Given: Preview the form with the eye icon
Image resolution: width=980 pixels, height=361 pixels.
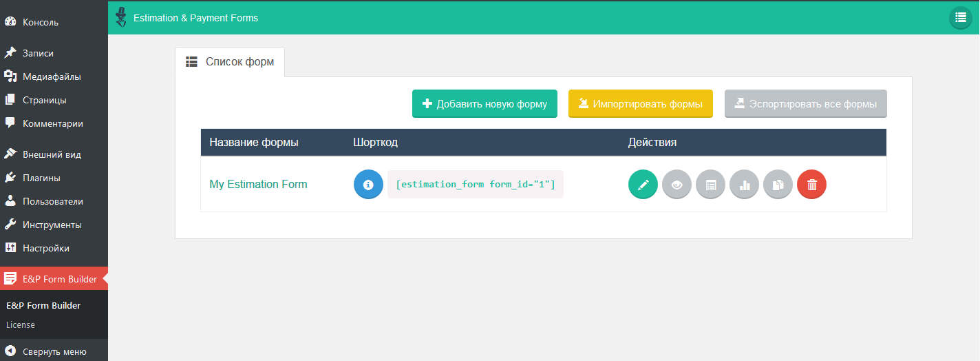Looking at the screenshot, I should 677,185.
